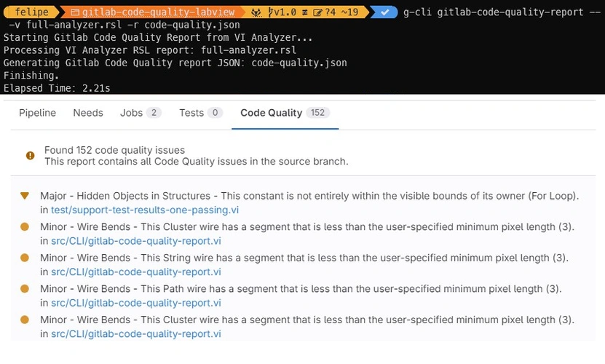
Task: Open the Jobs tab
Action: pos(141,113)
